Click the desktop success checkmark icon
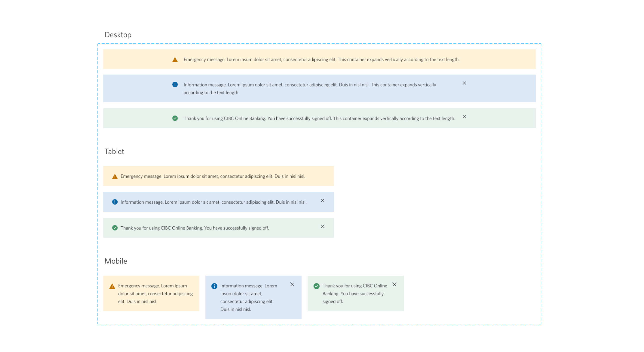The width and height of the screenshot is (644, 352). click(175, 118)
